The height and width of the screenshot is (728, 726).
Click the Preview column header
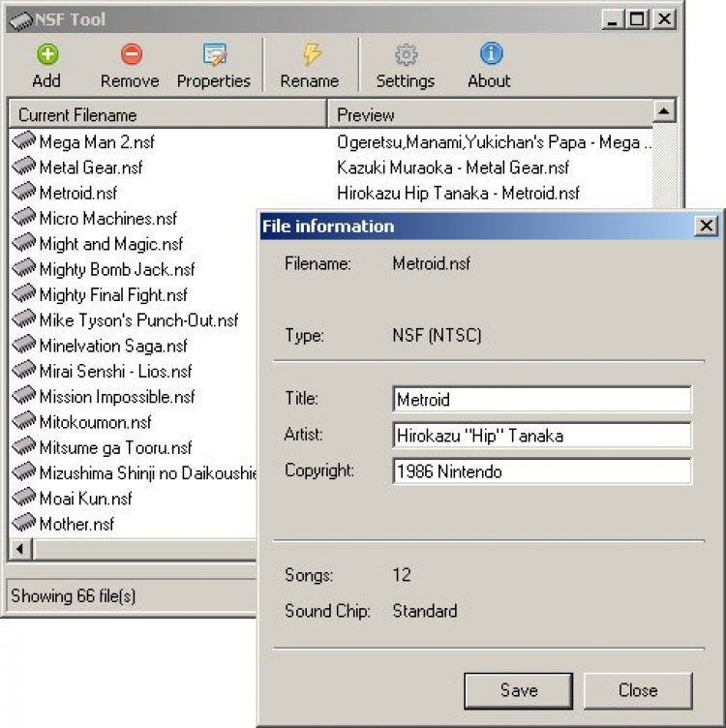(x=490, y=114)
